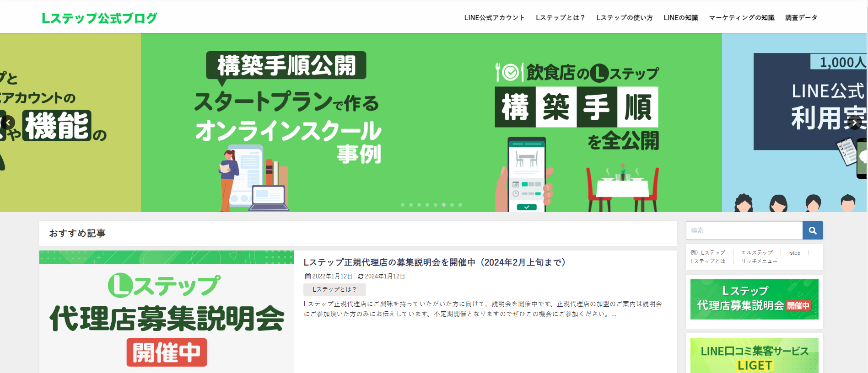Click the リッチメニュー example keyword
Screen dimensions: 868x373
click(759, 261)
